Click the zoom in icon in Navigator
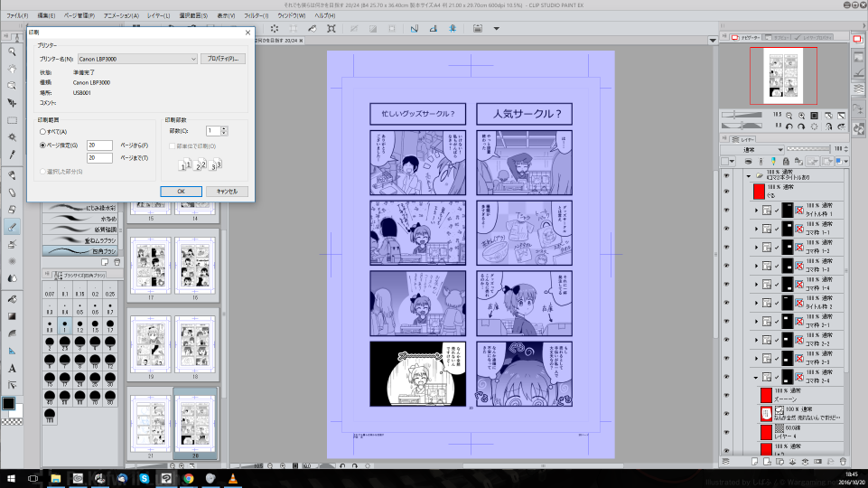 click(x=802, y=116)
